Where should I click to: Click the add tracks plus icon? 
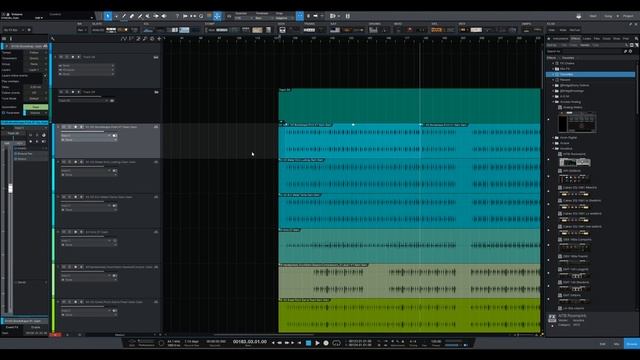tap(159, 39)
